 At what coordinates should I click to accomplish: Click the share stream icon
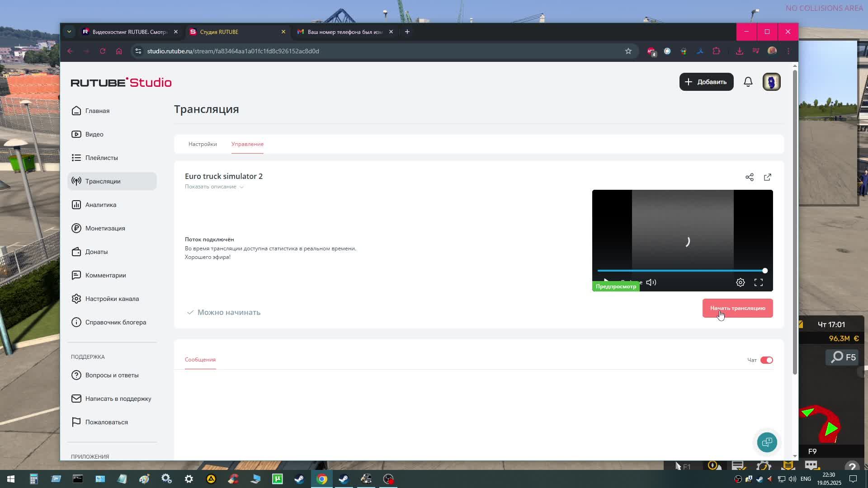coord(750,177)
